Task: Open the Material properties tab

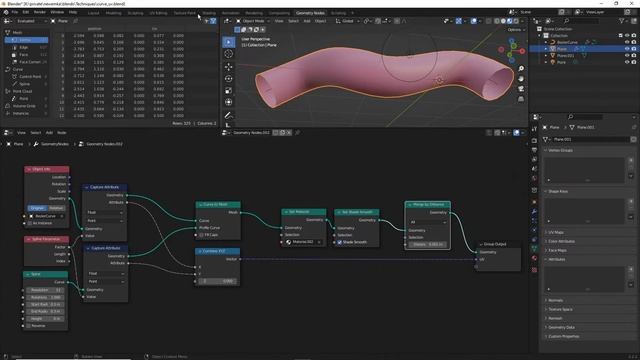Action: tap(534, 258)
